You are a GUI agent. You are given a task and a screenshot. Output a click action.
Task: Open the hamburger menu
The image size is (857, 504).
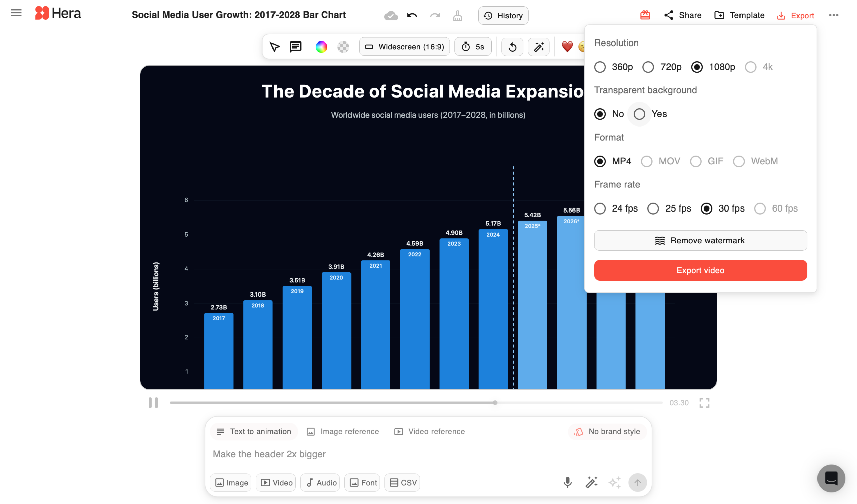click(x=16, y=13)
